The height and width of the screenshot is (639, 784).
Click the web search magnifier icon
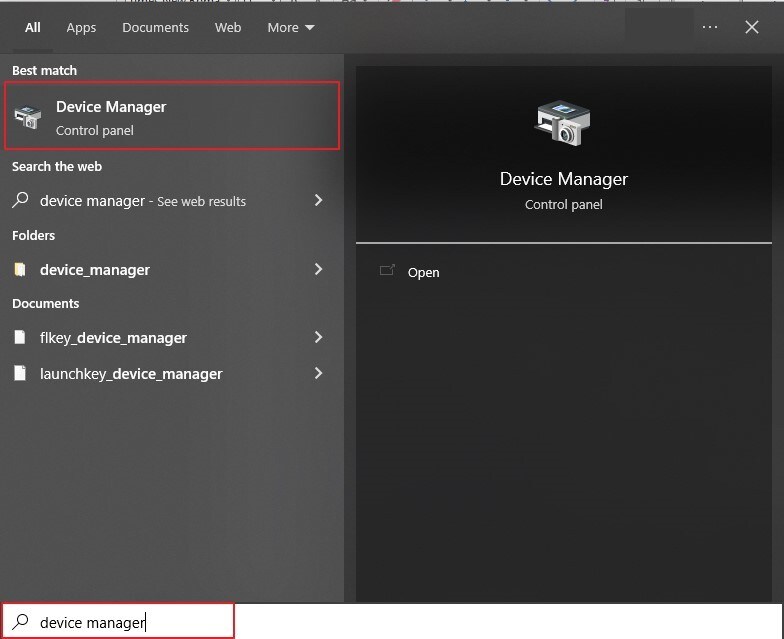[x=20, y=200]
